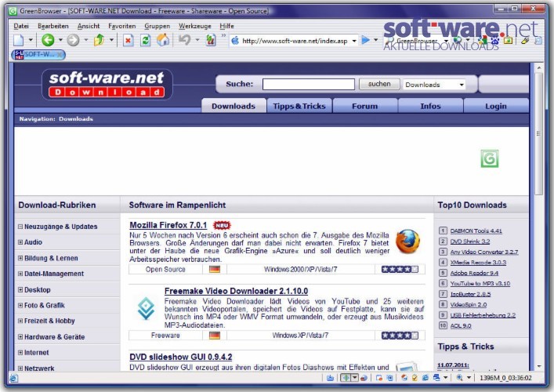Click into the Suche text field
Image resolution: width=554 pixels, height=392 pixels.
[309, 84]
